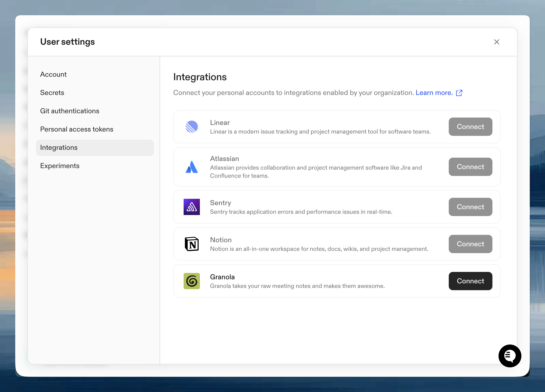545x392 pixels.
Task: Click the Linear logo icon
Action: point(191,127)
